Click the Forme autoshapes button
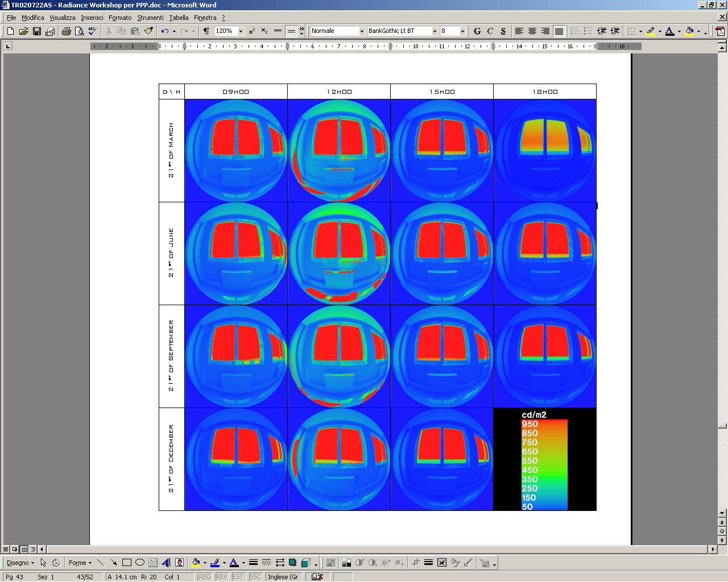This screenshot has width=728, height=582. coord(80,563)
